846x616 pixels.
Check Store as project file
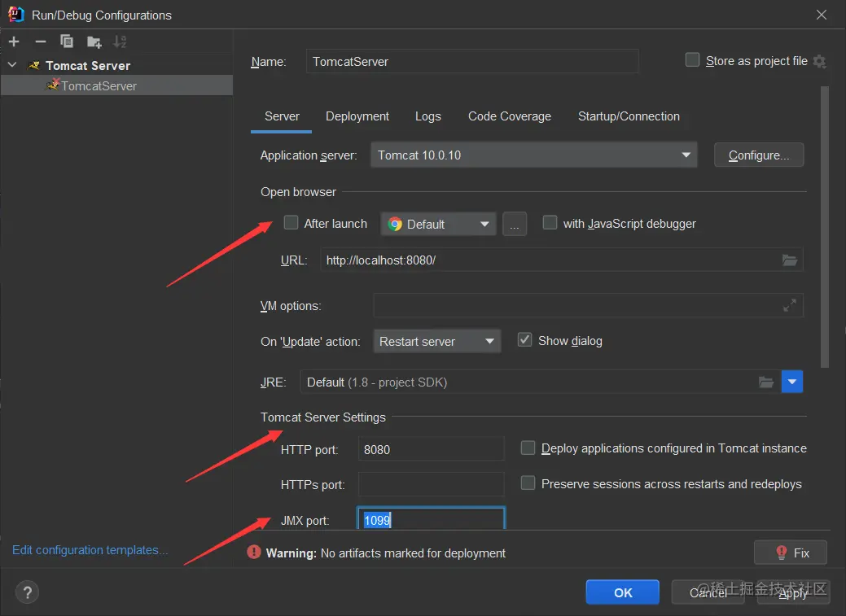[x=692, y=59]
